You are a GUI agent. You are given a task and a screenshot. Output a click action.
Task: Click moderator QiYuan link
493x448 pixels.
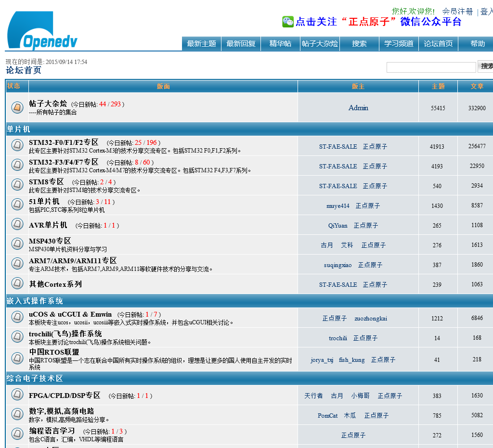click(x=337, y=226)
